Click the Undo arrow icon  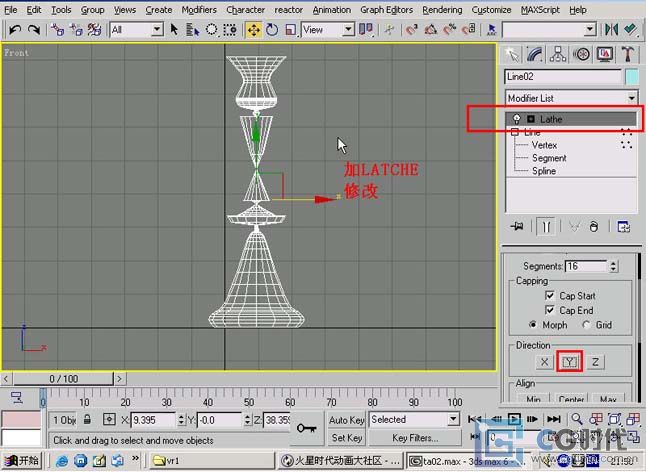click(x=15, y=30)
